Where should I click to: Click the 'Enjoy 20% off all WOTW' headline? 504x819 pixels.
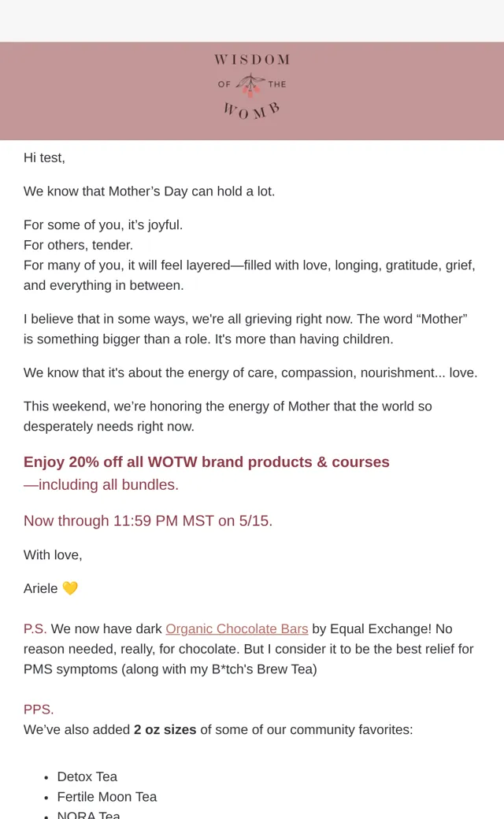click(206, 462)
